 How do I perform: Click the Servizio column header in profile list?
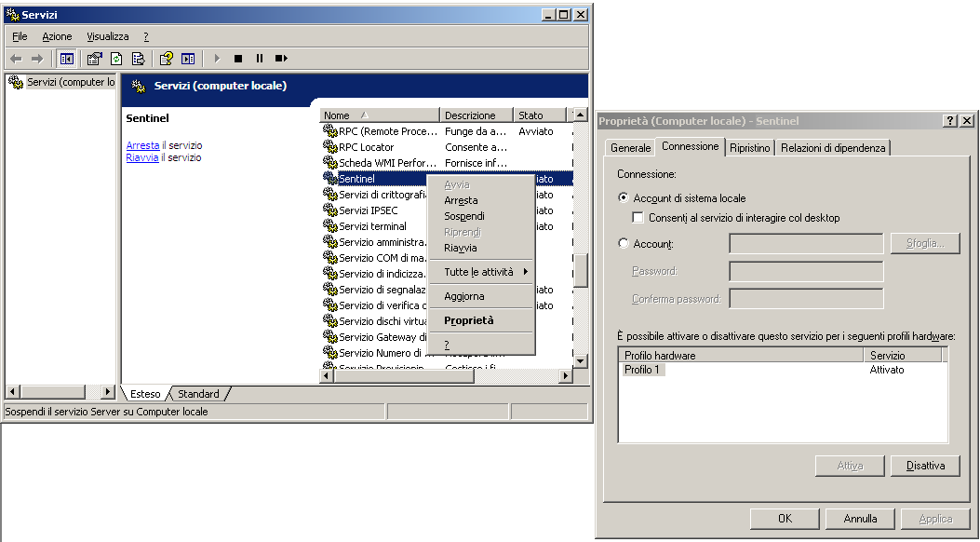click(x=903, y=355)
